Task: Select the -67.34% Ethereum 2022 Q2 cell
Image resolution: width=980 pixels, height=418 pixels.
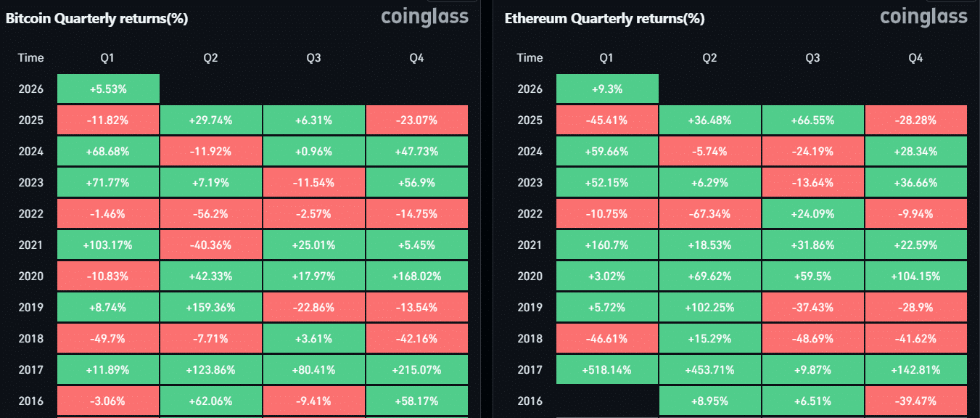Action: 709,214
